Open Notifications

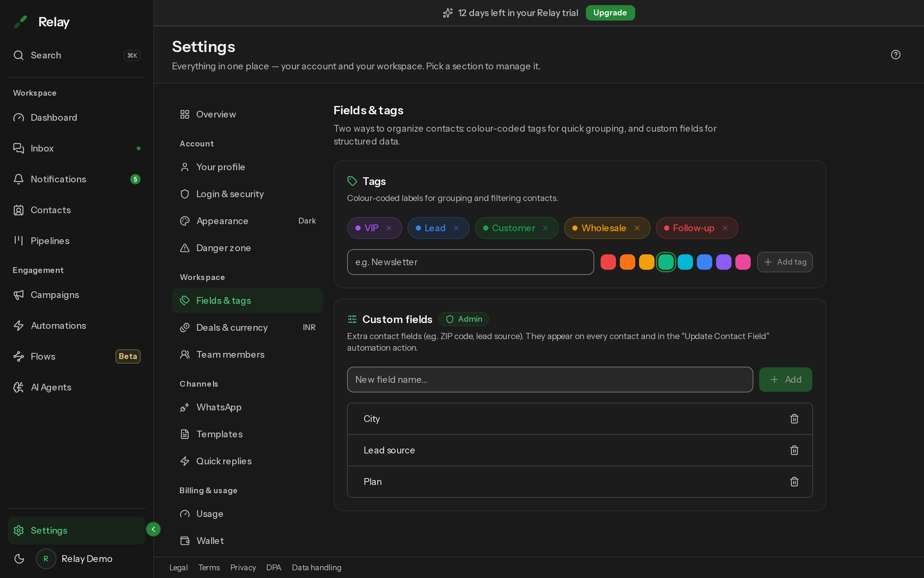pos(76,179)
